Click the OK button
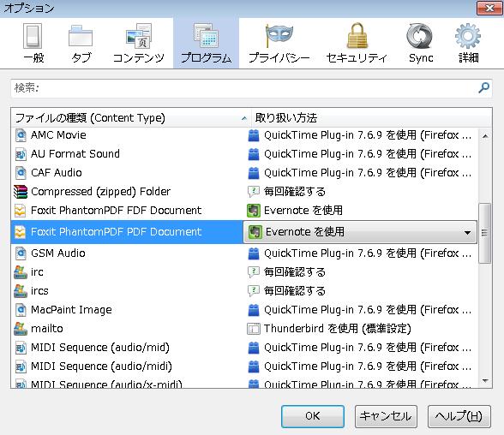 pos(312,416)
